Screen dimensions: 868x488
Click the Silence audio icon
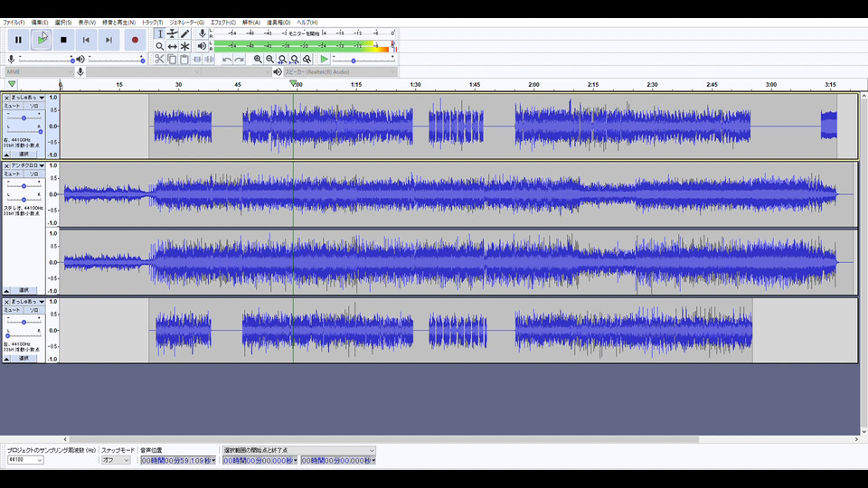[x=209, y=60]
